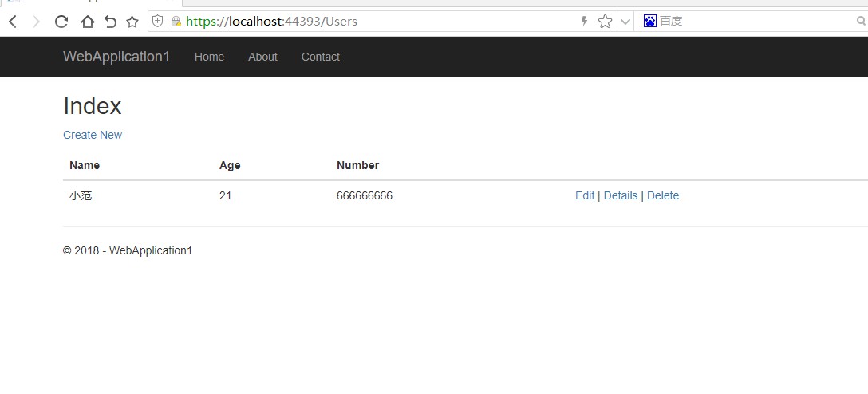Click the Home navbar item
The image size is (868, 394).
[209, 57]
